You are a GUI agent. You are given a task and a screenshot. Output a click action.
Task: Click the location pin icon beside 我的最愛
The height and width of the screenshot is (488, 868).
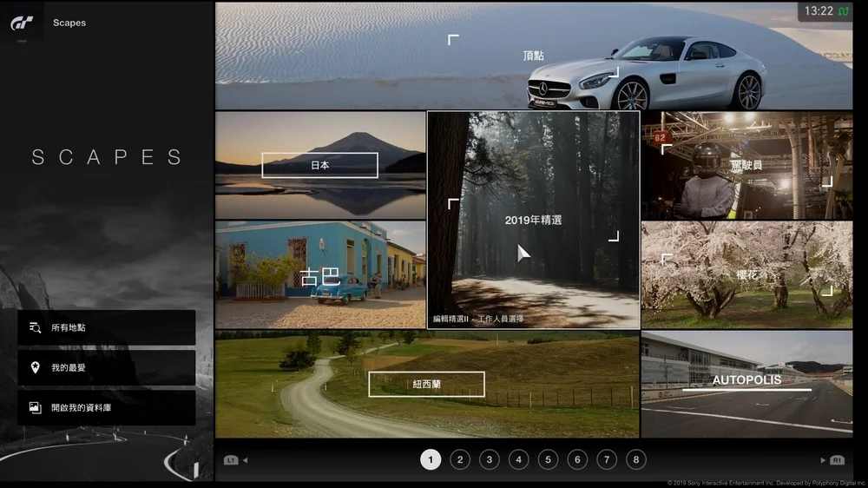point(35,368)
